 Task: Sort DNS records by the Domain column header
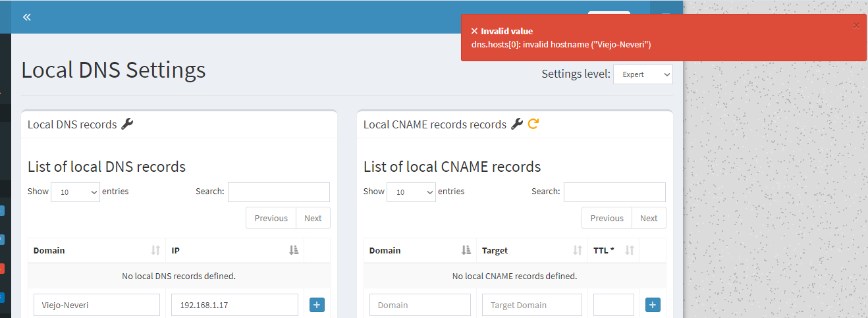tap(97, 250)
